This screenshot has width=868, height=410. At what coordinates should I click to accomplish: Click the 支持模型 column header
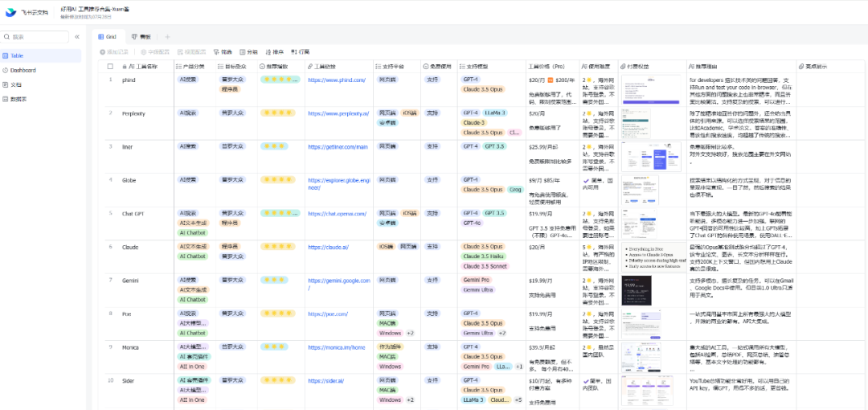click(x=492, y=66)
